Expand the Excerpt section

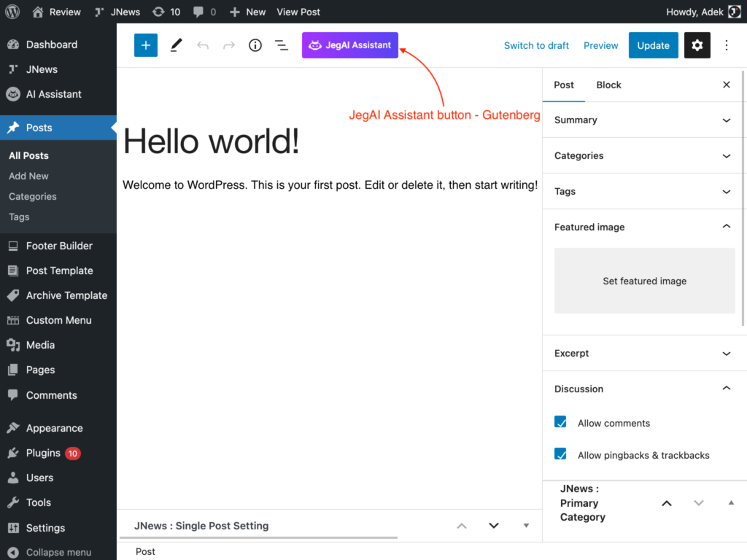pyautogui.click(x=644, y=353)
